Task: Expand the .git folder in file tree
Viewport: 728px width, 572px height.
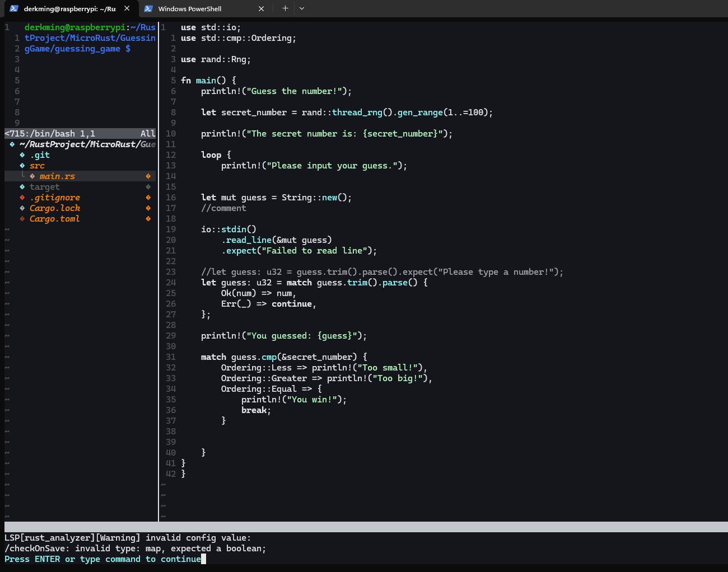Action: coord(40,155)
